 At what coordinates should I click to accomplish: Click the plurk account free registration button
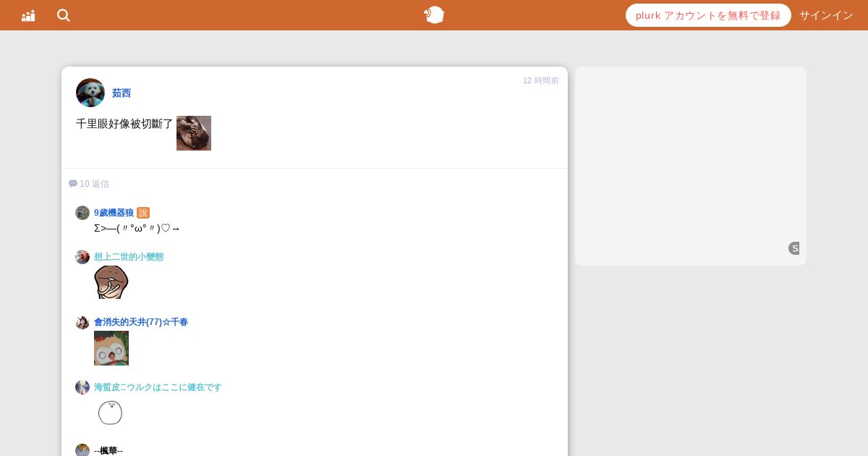tap(708, 15)
